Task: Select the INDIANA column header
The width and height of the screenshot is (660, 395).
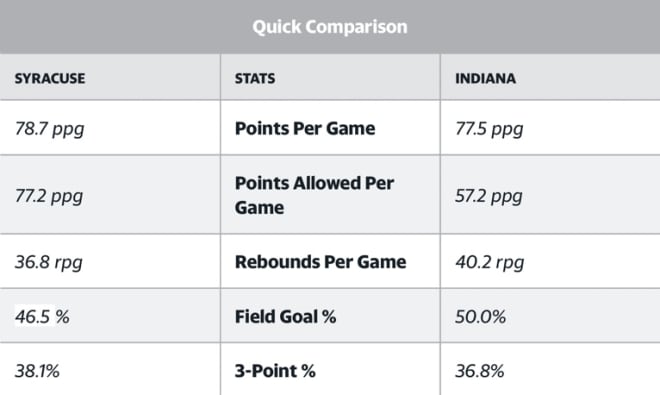Action: [x=486, y=78]
